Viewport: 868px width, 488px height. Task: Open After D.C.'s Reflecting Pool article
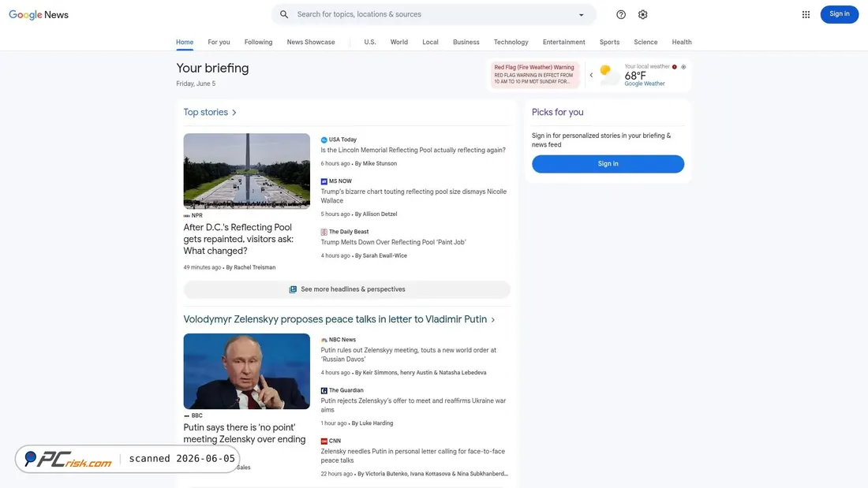238,239
